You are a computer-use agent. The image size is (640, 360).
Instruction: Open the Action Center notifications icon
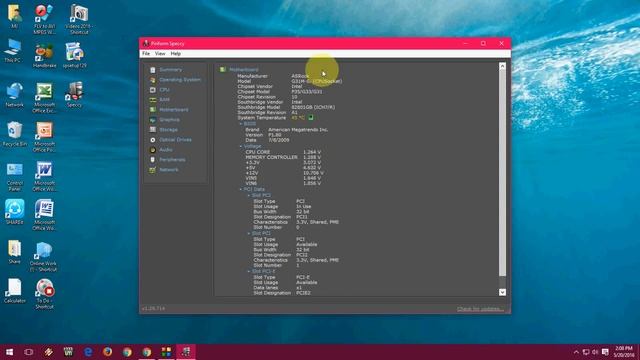pos(605,352)
